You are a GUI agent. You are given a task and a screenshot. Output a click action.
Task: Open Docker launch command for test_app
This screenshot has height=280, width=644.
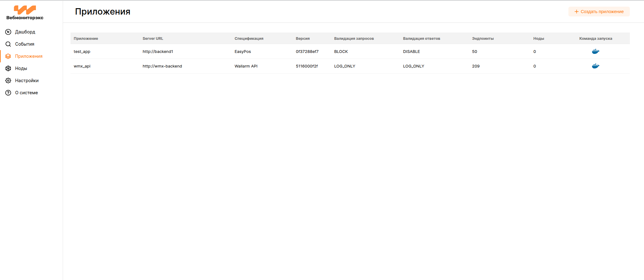(x=595, y=51)
